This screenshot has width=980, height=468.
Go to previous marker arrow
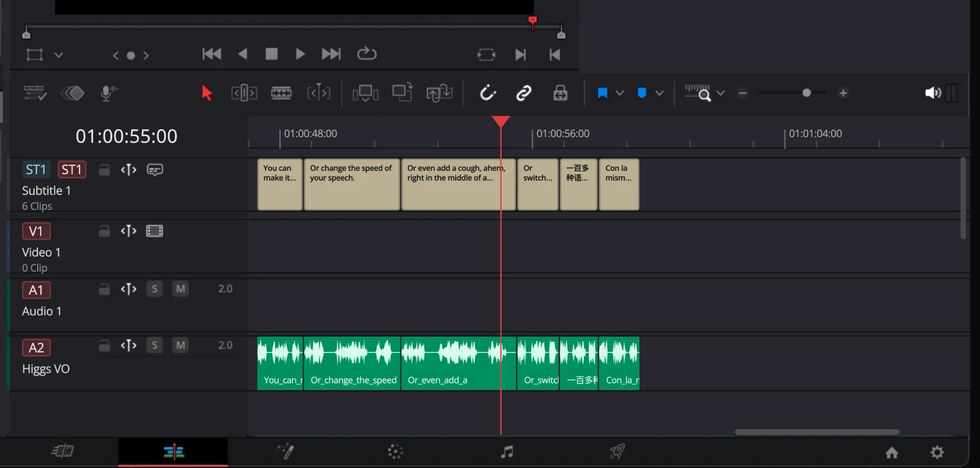click(116, 55)
